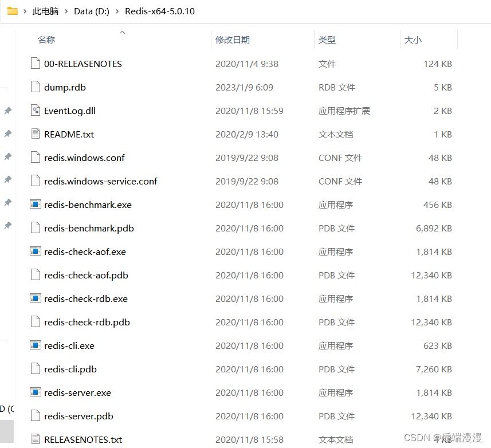Go to Data (D:) in the breadcrumb
Image resolution: width=491 pixels, height=448 pixels.
[92, 11]
